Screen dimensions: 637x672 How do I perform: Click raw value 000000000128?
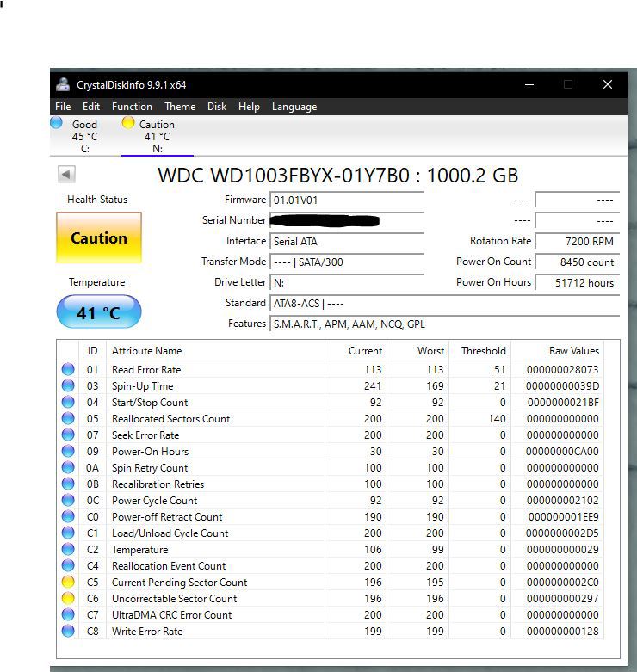562,632
